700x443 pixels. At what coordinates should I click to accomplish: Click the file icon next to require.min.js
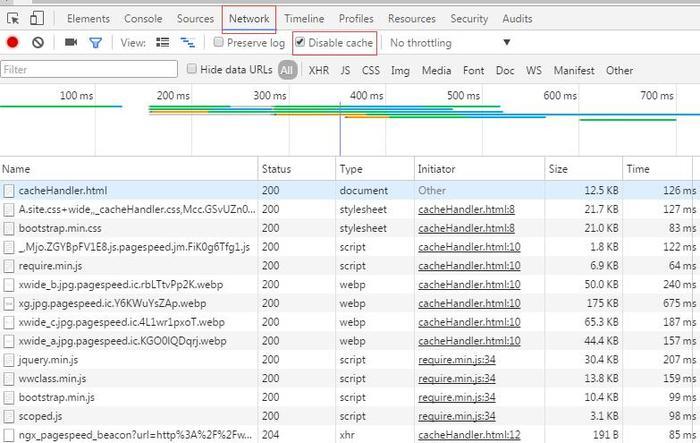tap(9, 266)
